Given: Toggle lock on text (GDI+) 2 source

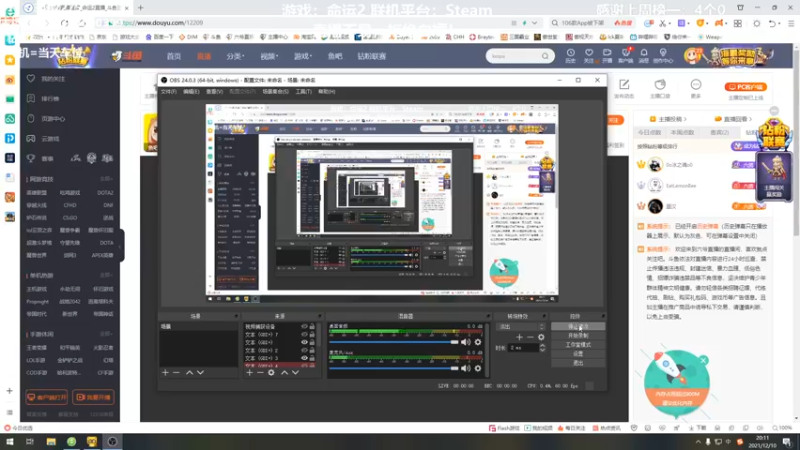Looking at the screenshot, I should [x=312, y=351].
